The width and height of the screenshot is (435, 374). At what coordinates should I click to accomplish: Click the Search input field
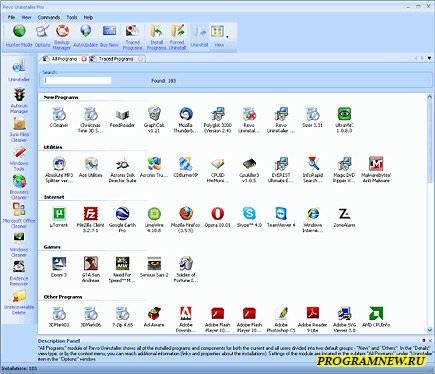tap(77, 81)
